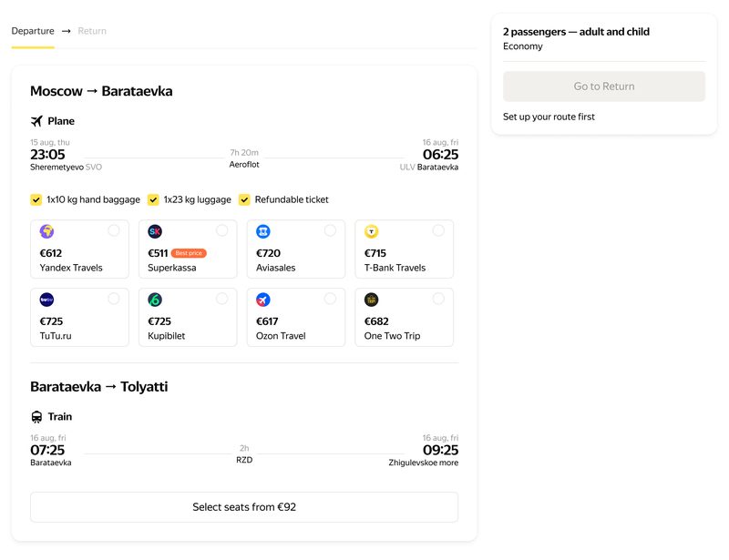Uncheck 1x10 kg hand baggage
This screenshot has width=729, height=560.
point(36,199)
